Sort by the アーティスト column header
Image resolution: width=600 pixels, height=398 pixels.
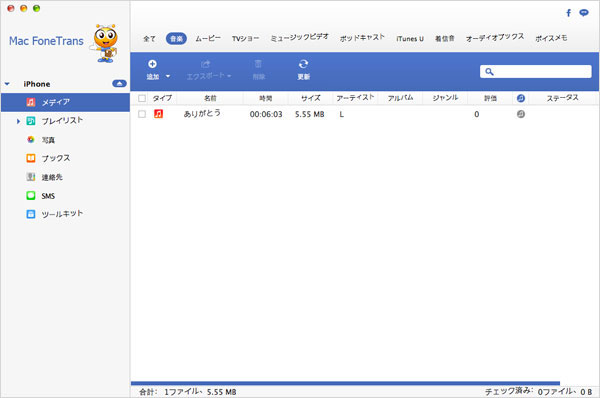[355, 98]
